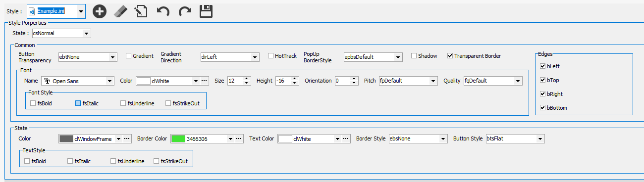Click the Orientation value input field
Image resolution: width=644 pixels, height=182 pixels.
342,81
